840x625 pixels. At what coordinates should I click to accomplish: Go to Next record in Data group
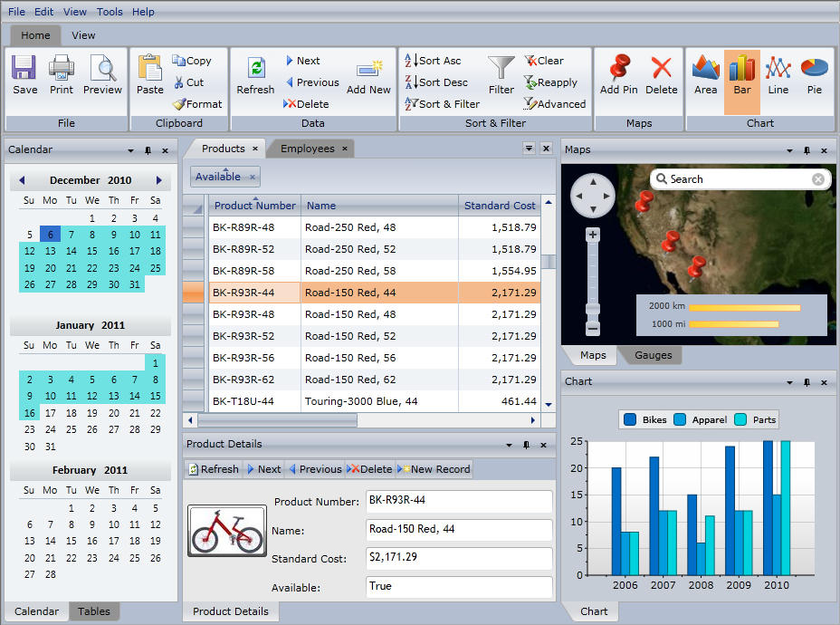(302, 61)
